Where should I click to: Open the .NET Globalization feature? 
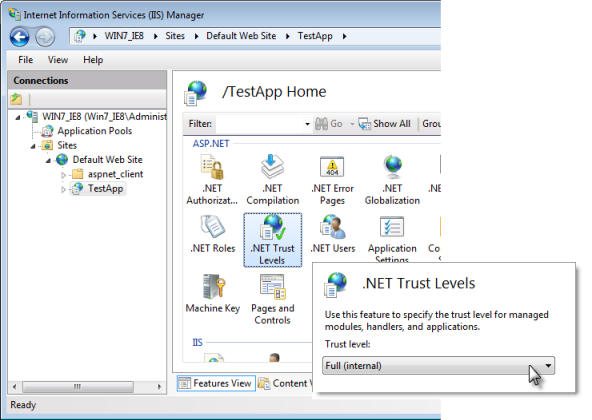coord(392,180)
